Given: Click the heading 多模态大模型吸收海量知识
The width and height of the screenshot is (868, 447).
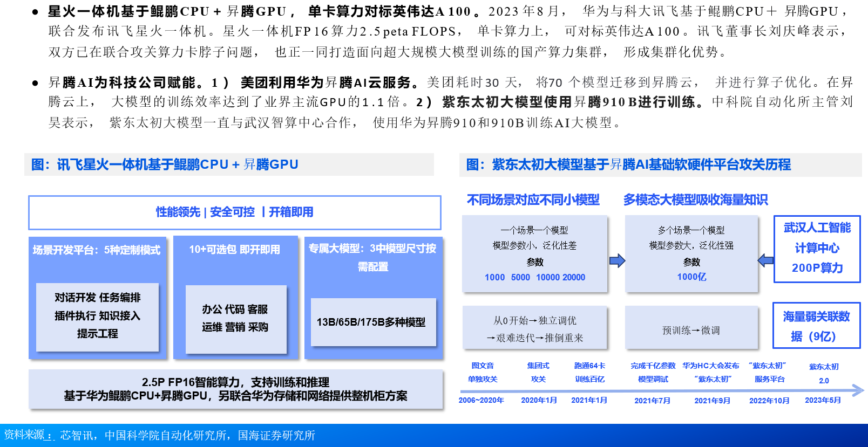Looking at the screenshot, I should point(695,200).
